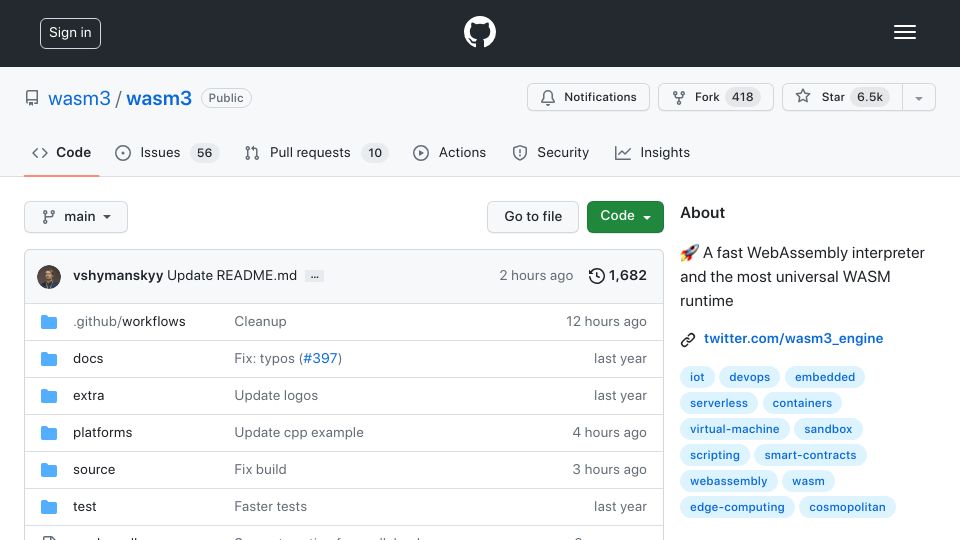Image resolution: width=960 pixels, height=540 pixels.
Task: Open the Security tab
Action: tap(550, 152)
